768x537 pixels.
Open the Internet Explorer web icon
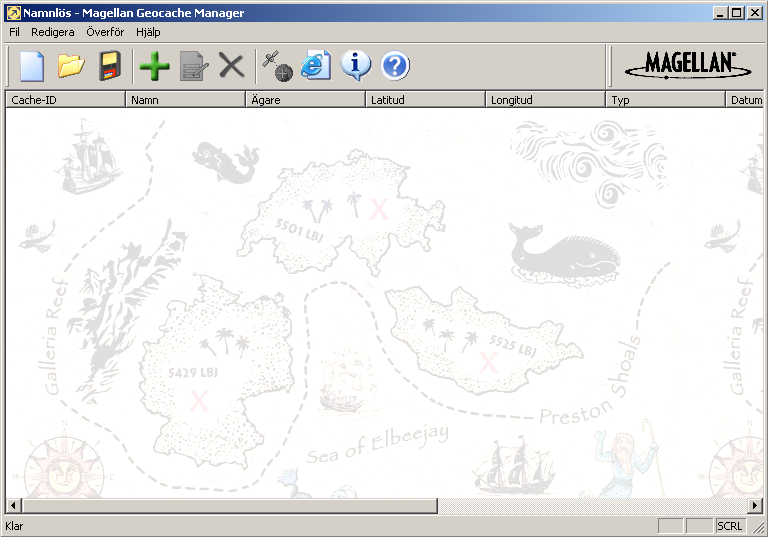(316, 66)
